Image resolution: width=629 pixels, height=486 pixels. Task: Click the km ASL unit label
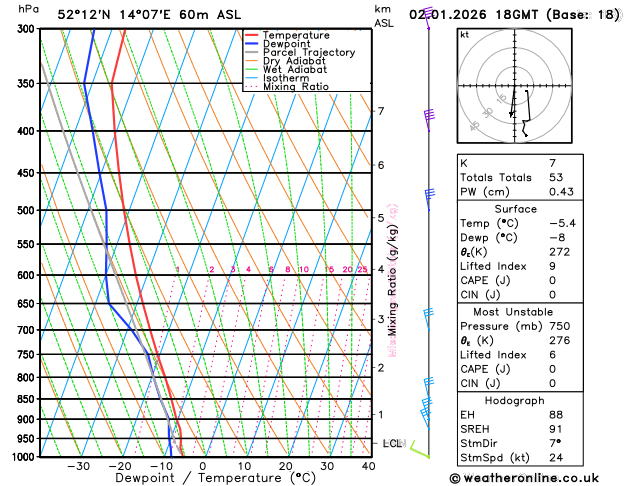(384, 16)
